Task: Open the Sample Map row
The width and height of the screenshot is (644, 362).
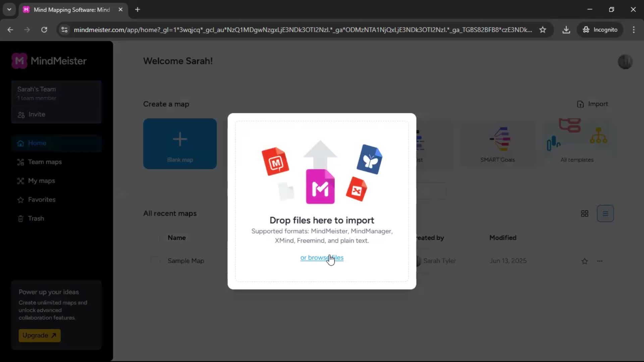Action: 379,261
